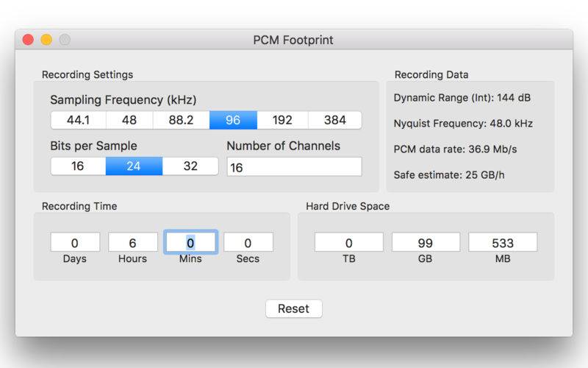588x368 pixels.
Task: Click the MB hard drive field
Action: tap(503, 242)
